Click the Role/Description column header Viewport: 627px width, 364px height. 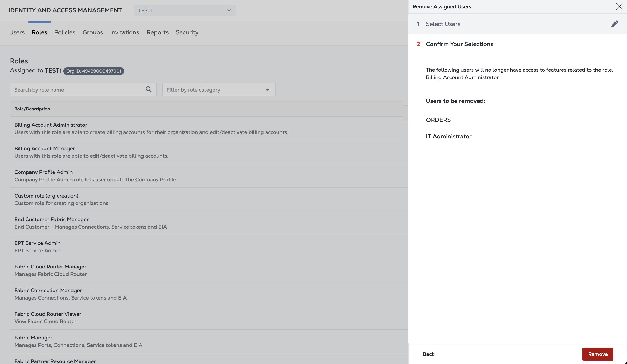32,109
